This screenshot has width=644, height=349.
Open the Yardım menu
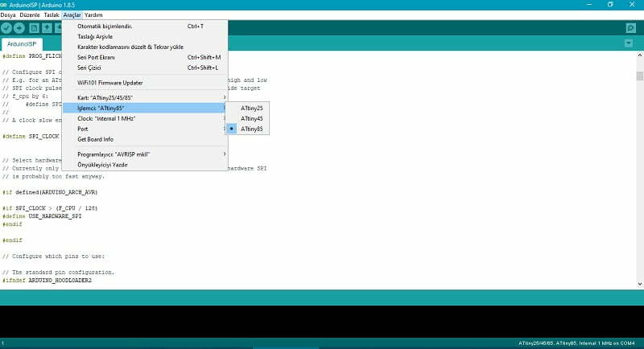point(93,14)
